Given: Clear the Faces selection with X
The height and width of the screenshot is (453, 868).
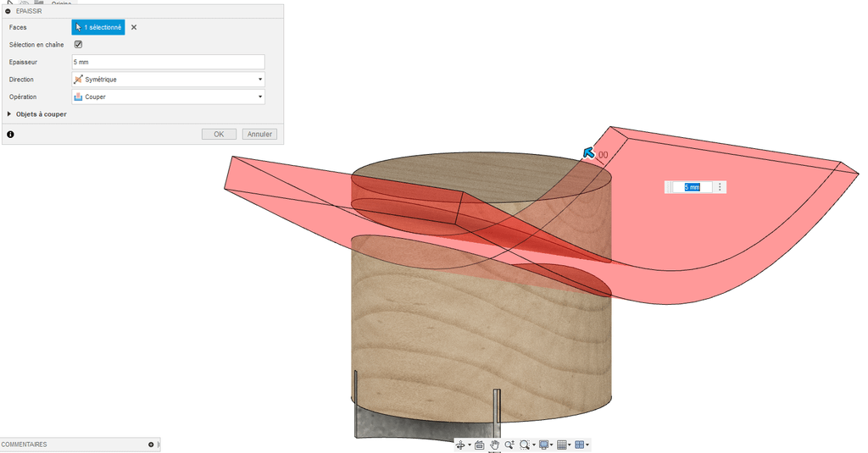Looking at the screenshot, I should pyautogui.click(x=134, y=27).
